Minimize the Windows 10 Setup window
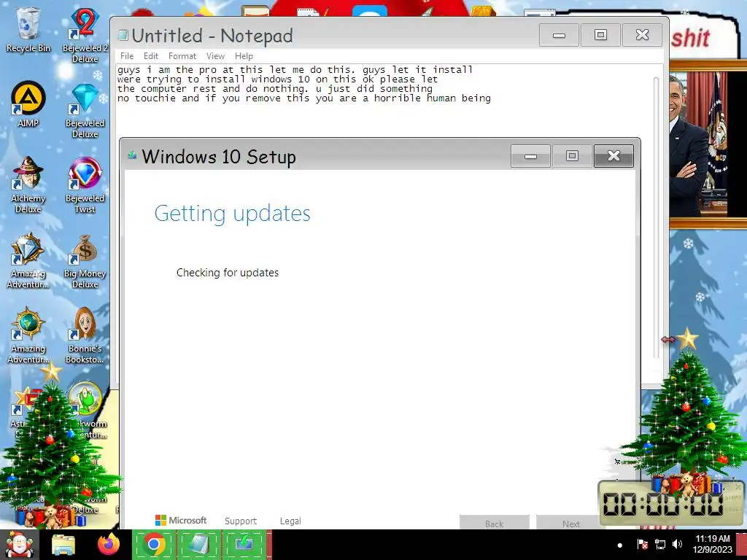This screenshot has width=747, height=560. click(x=531, y=156)
